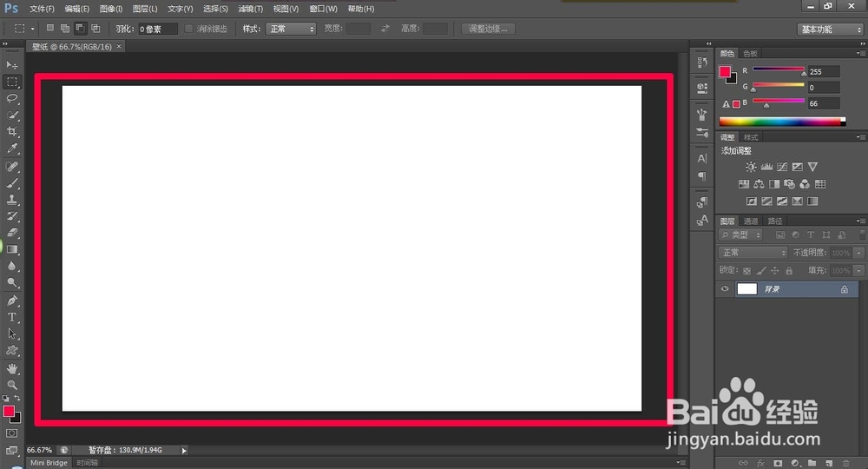The height and width of the screenshot is (469, 868).
Task: Click the 羽化 feather input field
Action: coord(158,29)
